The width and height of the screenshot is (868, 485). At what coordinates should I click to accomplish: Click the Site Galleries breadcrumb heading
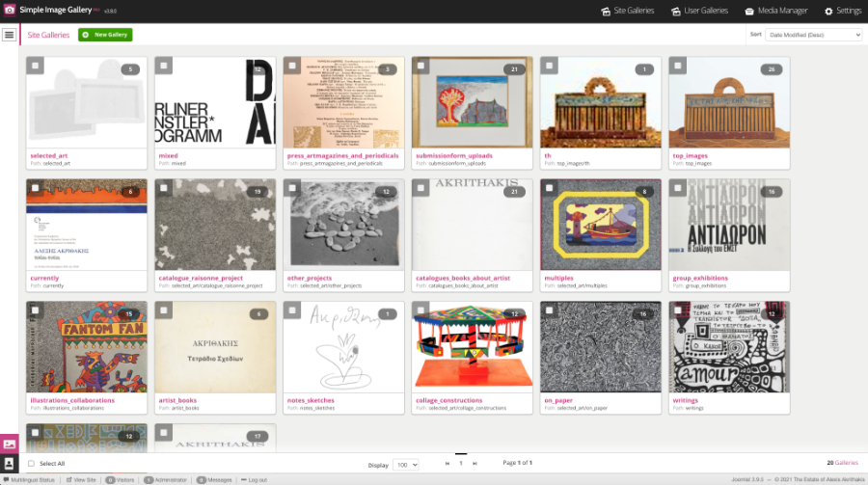[x=49, y=35]
